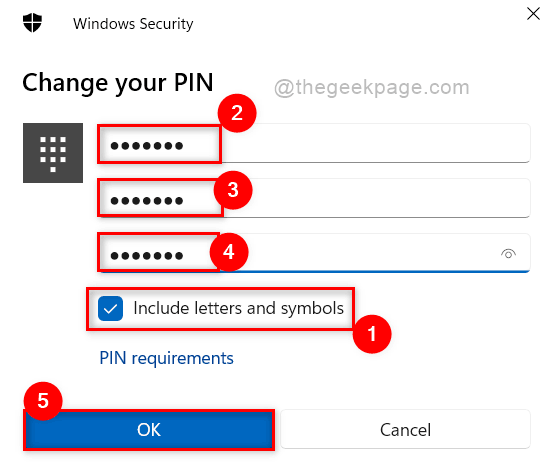Click the red step 4 badge
This screenshot has height=471, width=558.
(229, 252)
